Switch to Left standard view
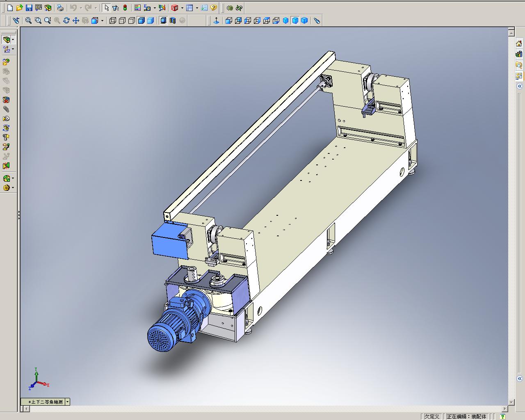Image resolution: width=525 pixels, height=420 pixels. 248,21
